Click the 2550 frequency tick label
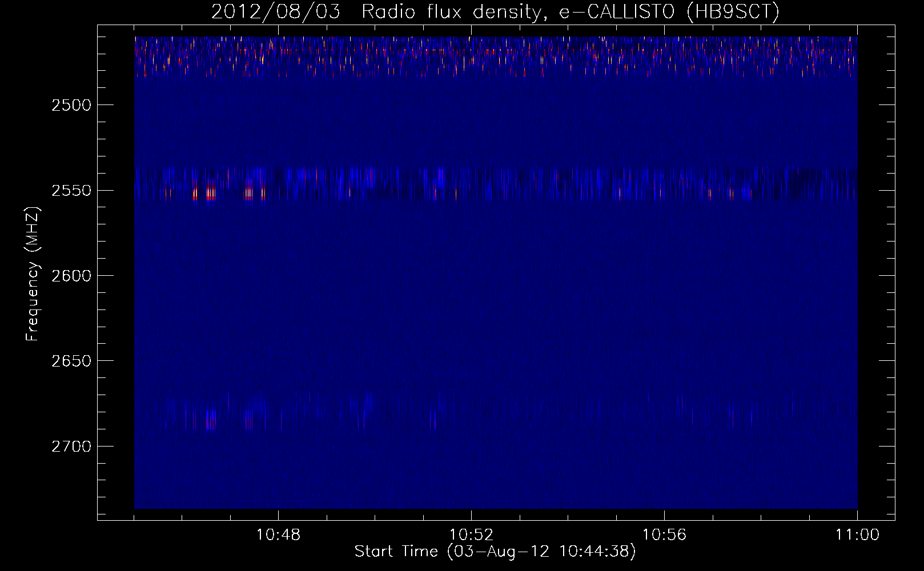Image resolution: width=924 pixels, height=571 pixels. (71, 191)
